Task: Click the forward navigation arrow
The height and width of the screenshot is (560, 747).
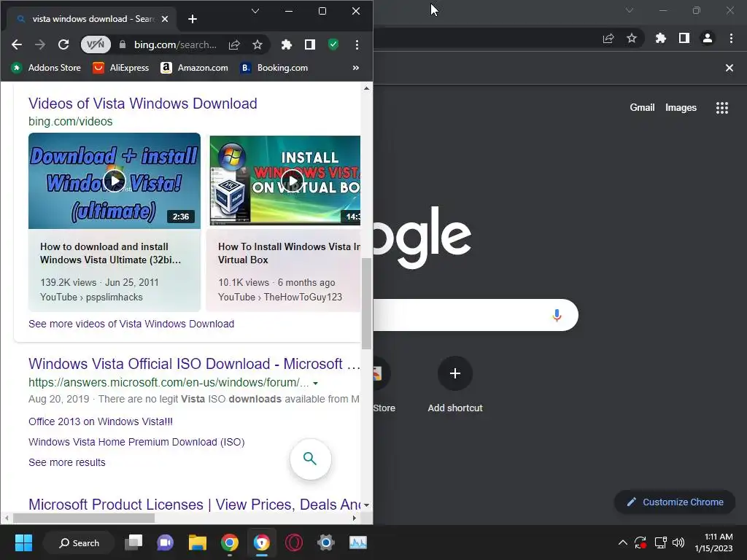Action: pos(40,44)
